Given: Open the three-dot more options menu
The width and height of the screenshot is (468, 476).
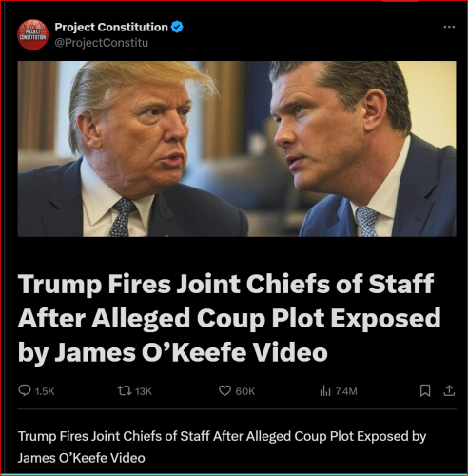Looking at the screenshot, I should (449, 27).
